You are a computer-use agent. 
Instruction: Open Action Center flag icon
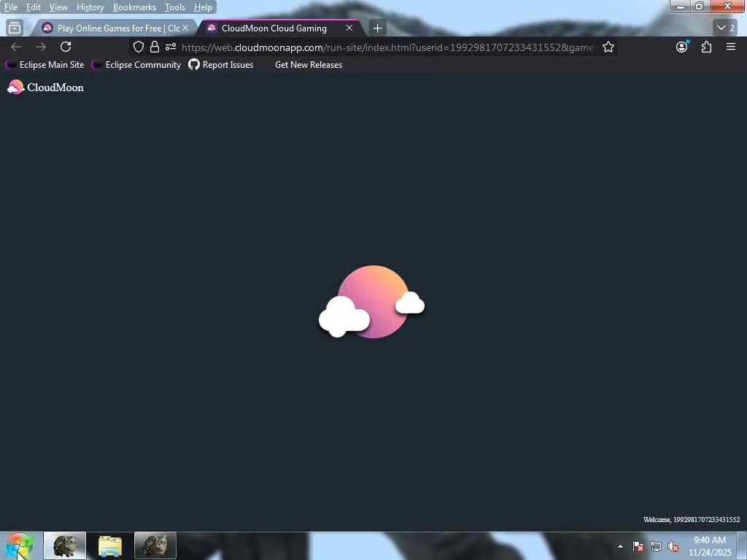click(638, 546)
